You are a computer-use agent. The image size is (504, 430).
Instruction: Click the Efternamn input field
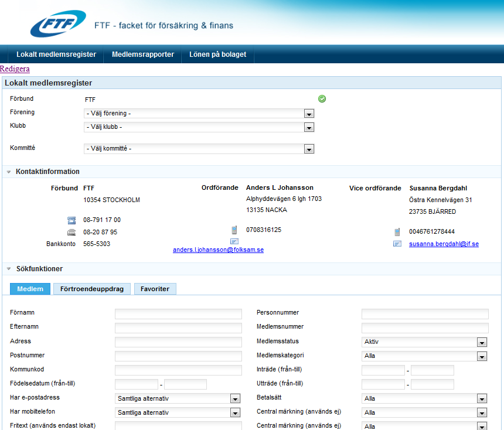pyautogui.click(x=178, y=328)
